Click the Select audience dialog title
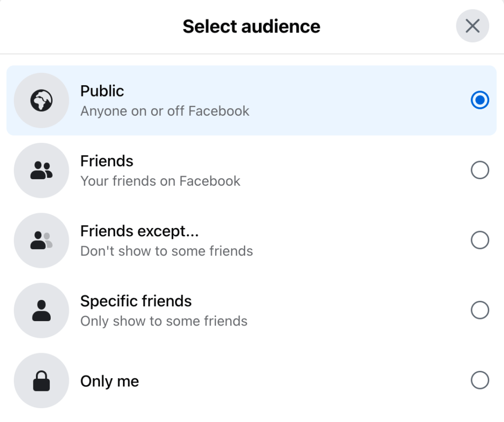This screenshot has height=422, width=504. pyautogui.click(x=252, y=26)
